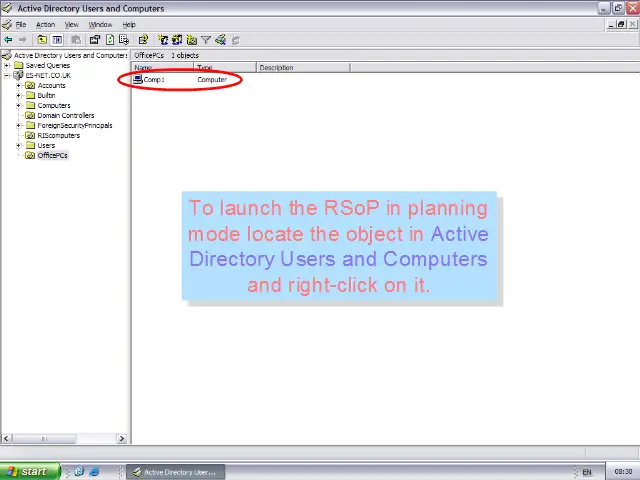Restore the inner MDI child window
Viewport: 640px width, 480px height.
621,24
